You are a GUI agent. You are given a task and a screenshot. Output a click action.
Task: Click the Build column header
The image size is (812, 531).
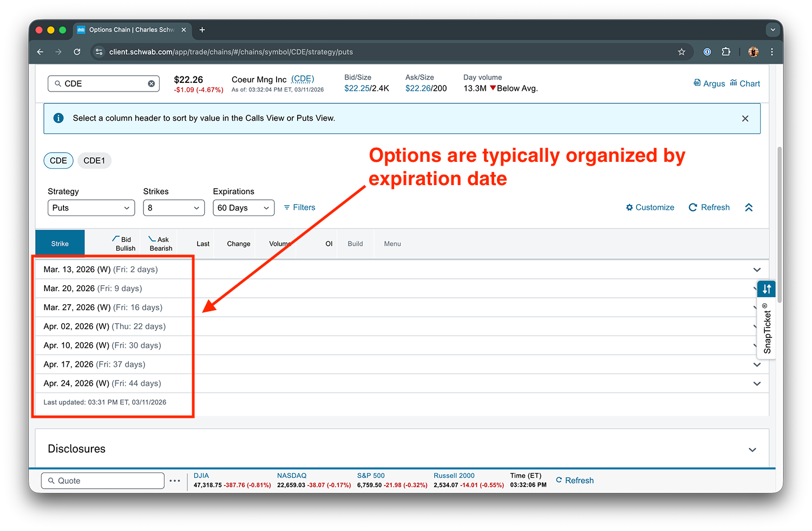click(355, 244)
